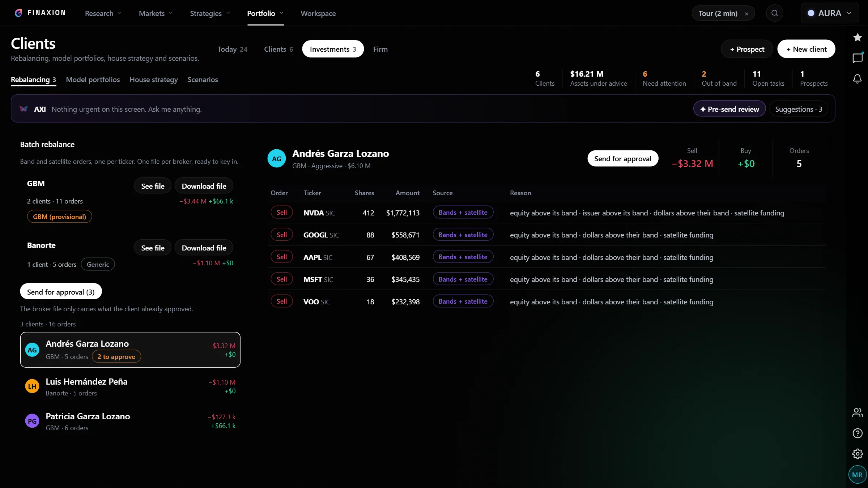The image size is (868, 488).
Task: Click the + New client button
Action: [806, 49]
